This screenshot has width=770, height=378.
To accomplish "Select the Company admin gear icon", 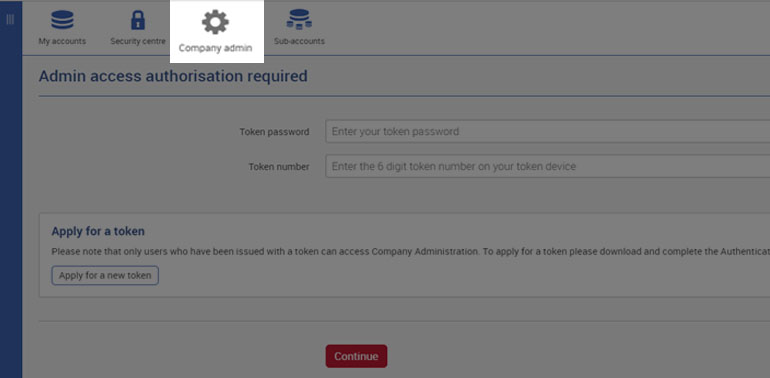I will coord(215,22).
